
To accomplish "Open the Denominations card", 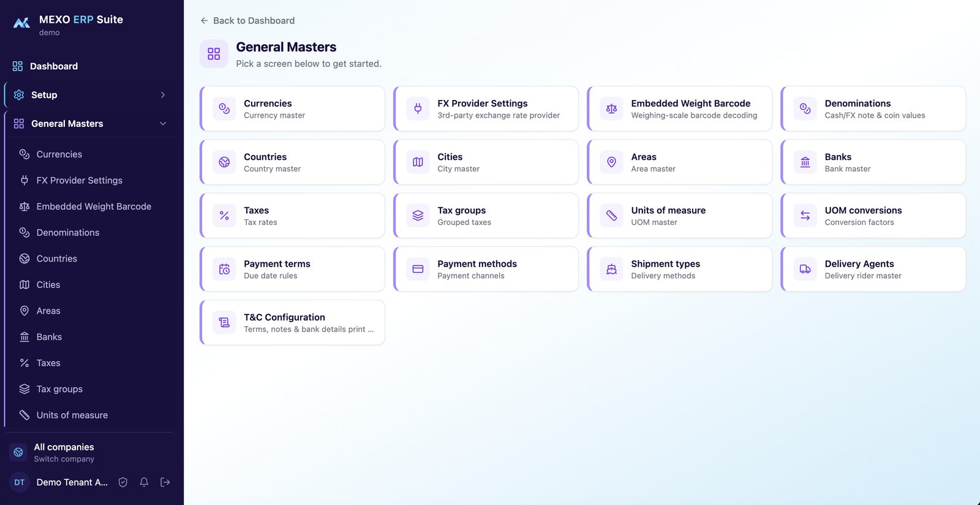I will pyautogui.click(x=873, y=108).
